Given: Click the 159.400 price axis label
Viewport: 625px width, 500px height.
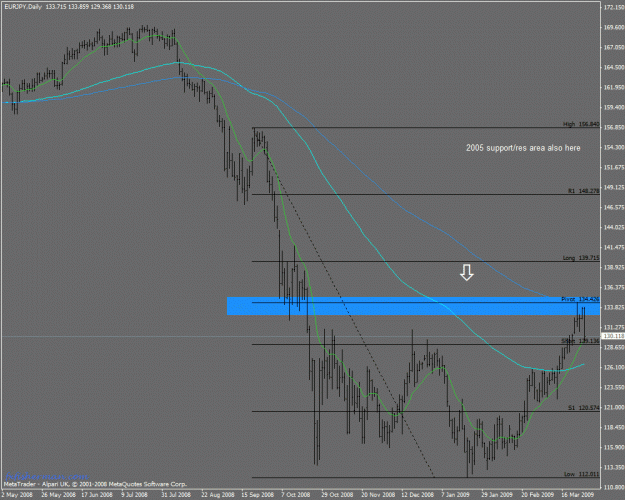Looking at the screenshot, I should coord(614,107).
